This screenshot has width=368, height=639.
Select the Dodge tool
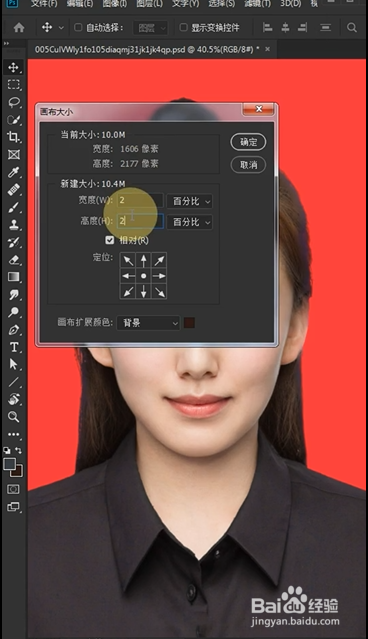[13, 312]
